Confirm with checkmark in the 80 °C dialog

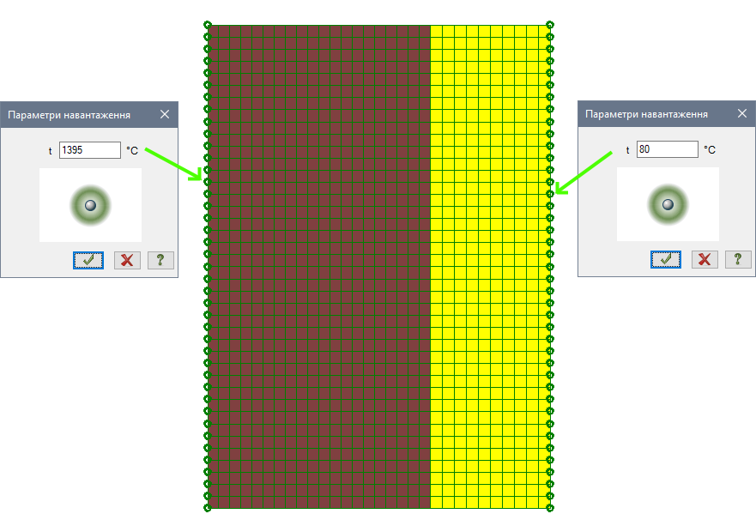click(x=666, y=259)
